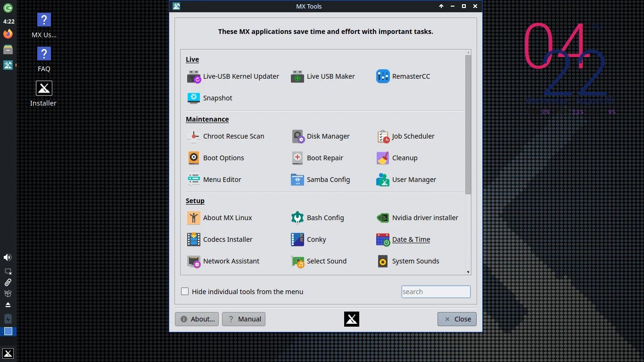The height and width of the screenshot is (362, 644).
Task: Open User Manager
Action: [x=413, y=180]
